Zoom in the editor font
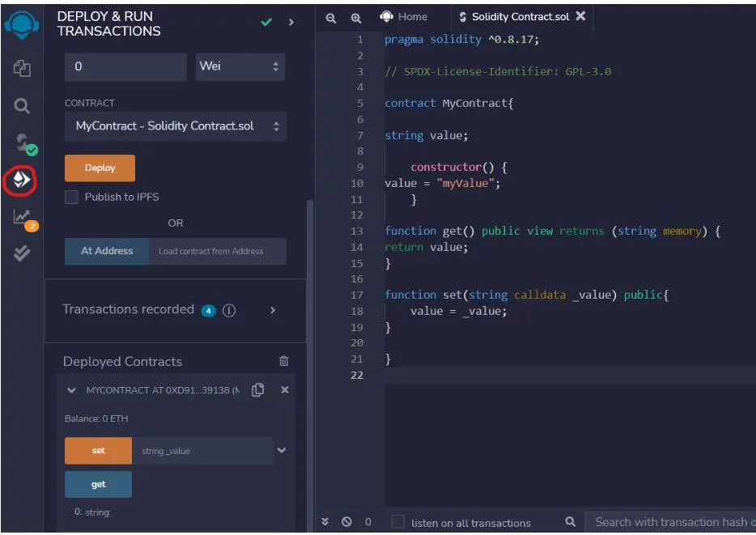 coord(356,19)
